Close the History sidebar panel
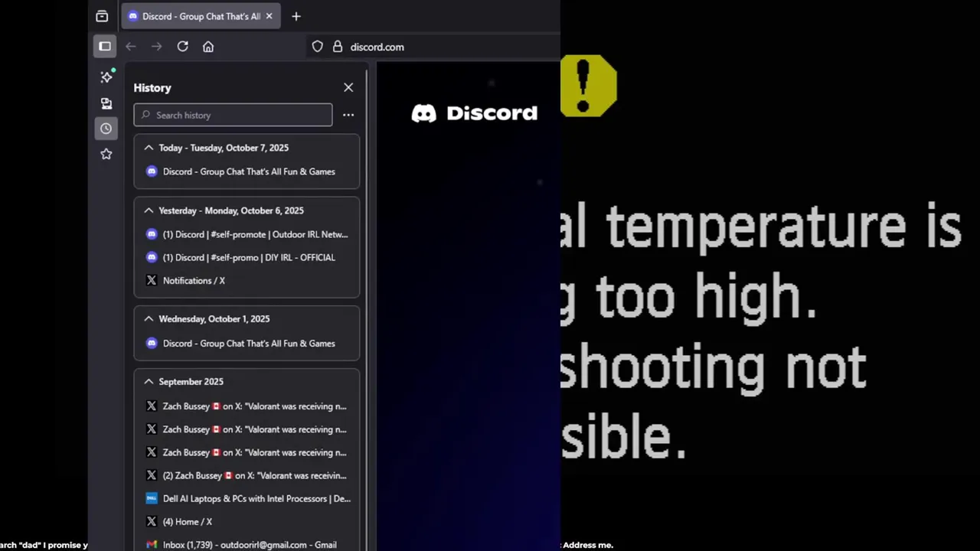Screen dimensions: 980x551 (x=348, y=88)
